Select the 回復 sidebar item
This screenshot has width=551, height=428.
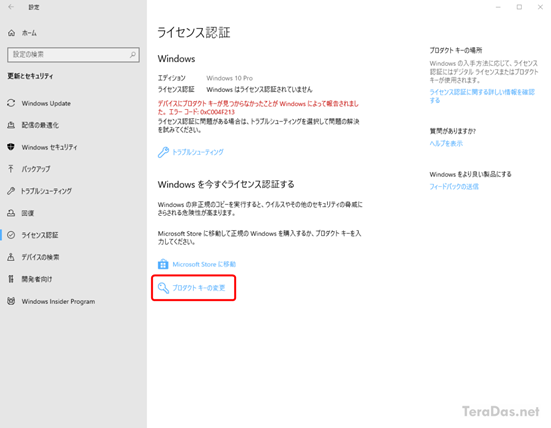coord(28,213)
